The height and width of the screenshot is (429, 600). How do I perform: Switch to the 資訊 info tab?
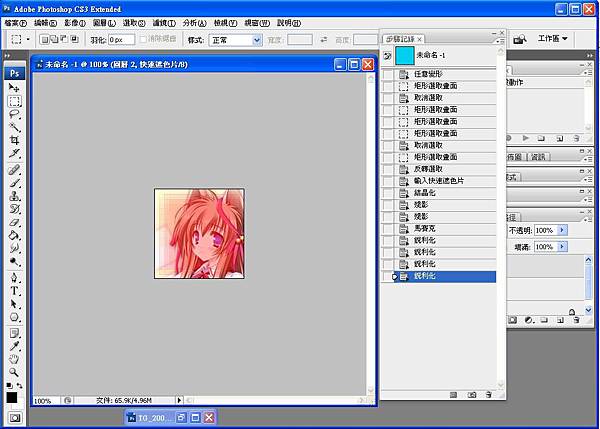coord(538,157)
